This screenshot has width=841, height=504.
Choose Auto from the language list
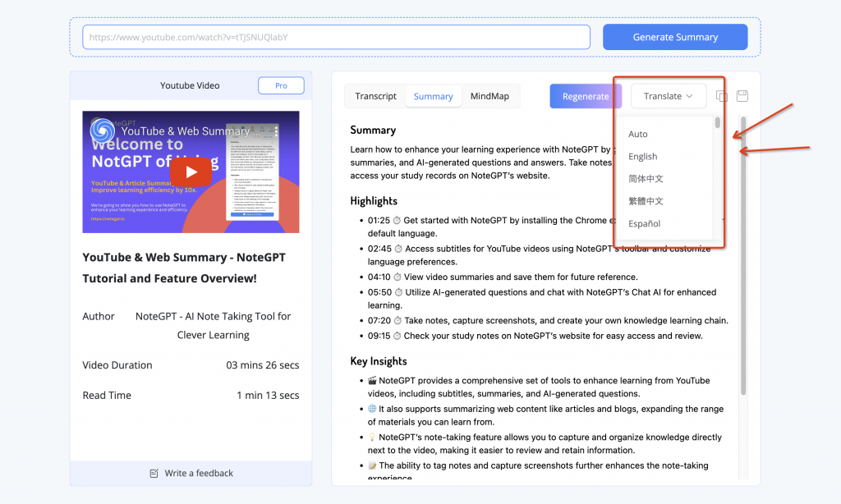coord(638,134)
